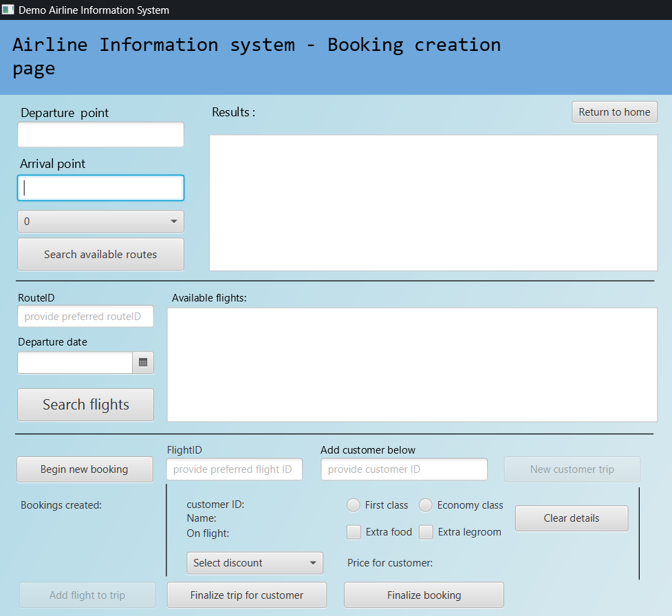Click the Add flight to trip button

[x=87, y=595]
